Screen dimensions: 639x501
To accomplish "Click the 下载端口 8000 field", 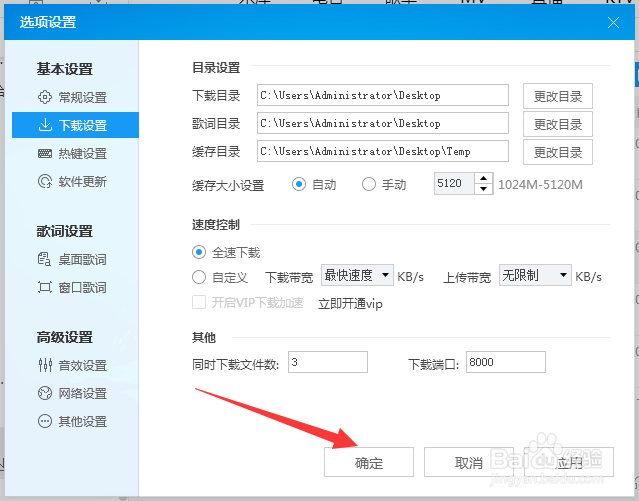I will (506, 362).
